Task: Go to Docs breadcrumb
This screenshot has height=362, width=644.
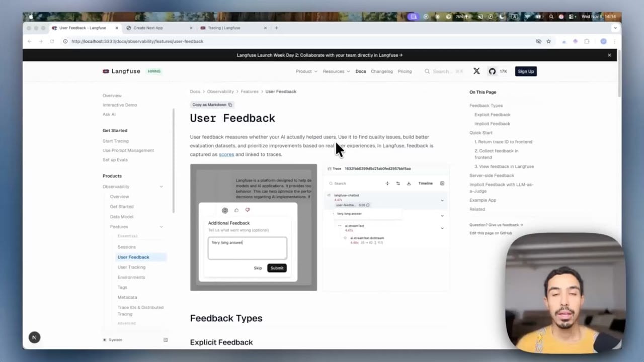Action: [195, 92]
